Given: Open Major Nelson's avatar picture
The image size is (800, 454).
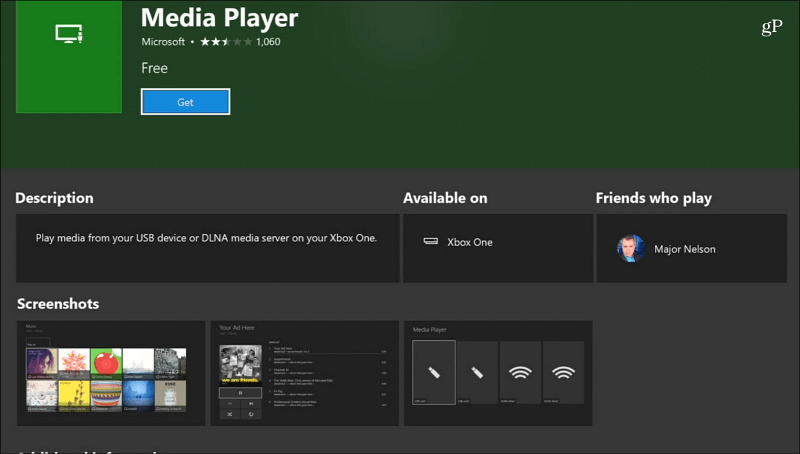Looking at the screenshot, I should click(631, 248).
